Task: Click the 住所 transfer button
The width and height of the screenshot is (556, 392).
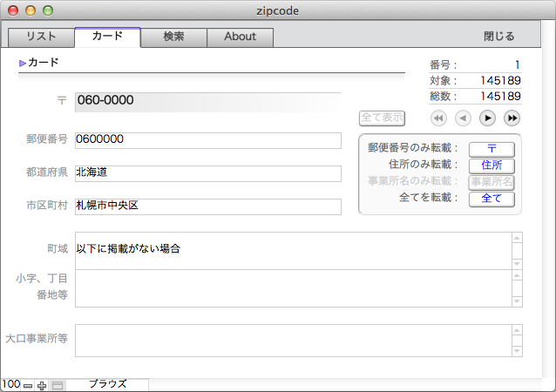Action: [x=491, y=165]
